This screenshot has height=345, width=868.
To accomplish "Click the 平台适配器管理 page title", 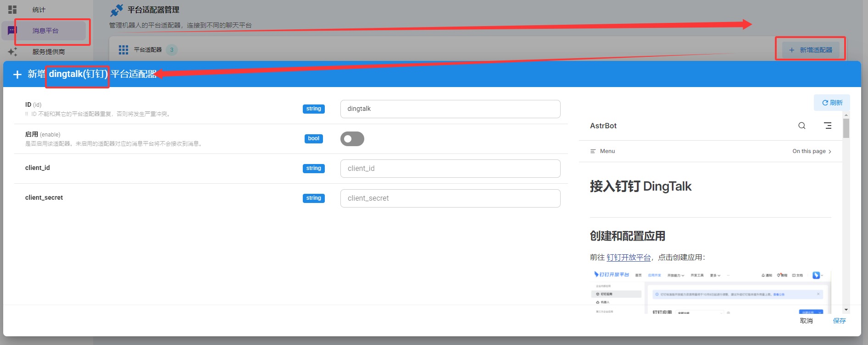I will pyautogui.click(x=153, y=10).
